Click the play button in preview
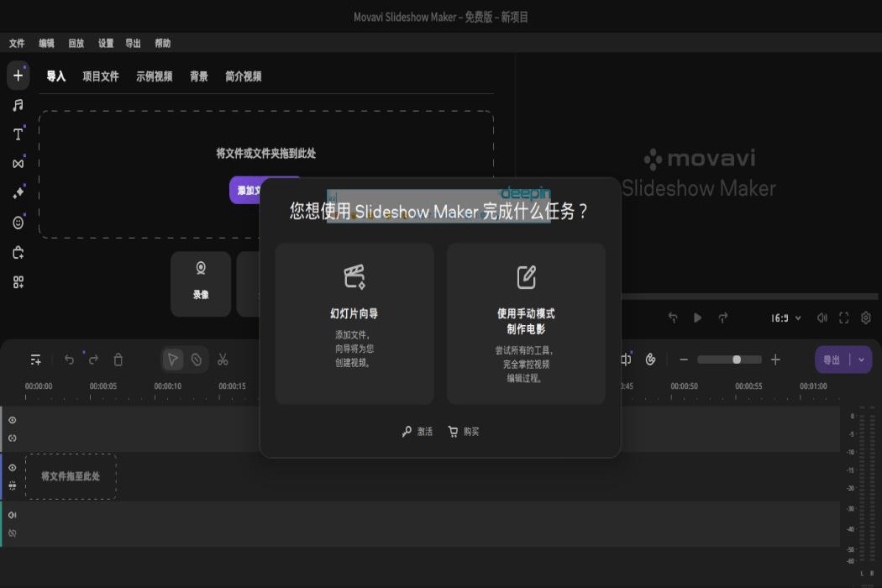The image size is (882, 588). [697, 318]
